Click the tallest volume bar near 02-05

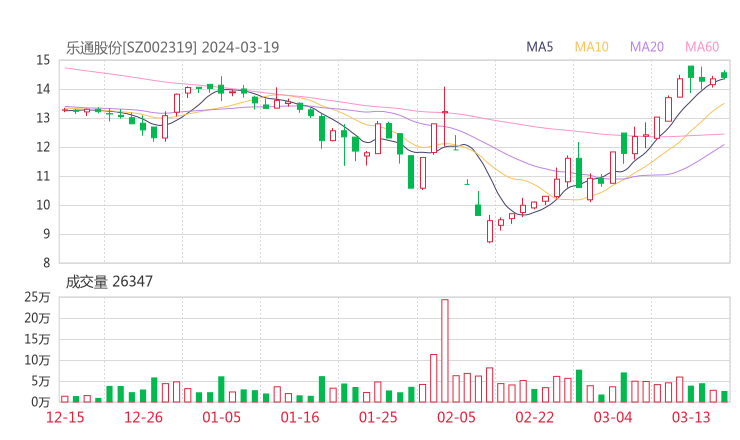click(445, 351)
